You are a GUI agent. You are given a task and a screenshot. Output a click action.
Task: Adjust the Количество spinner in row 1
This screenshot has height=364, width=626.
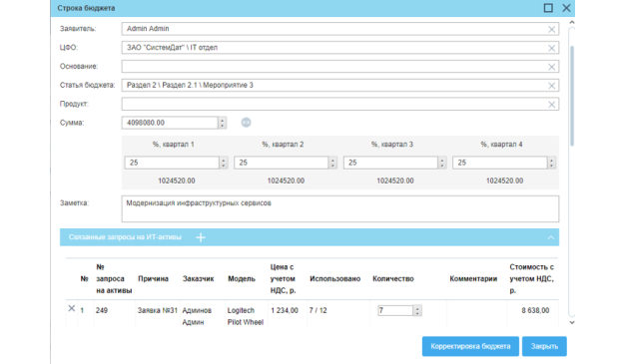417,310
